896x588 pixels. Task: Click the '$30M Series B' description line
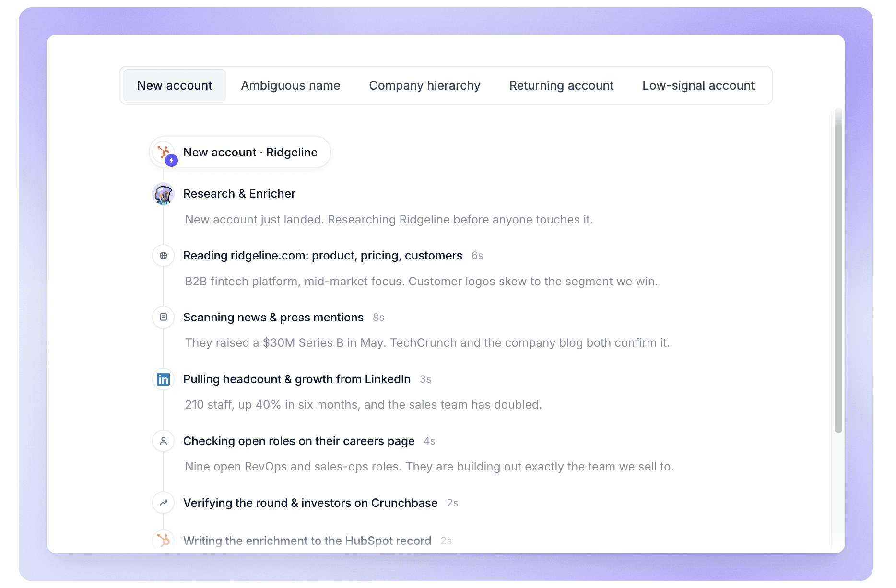427,343
